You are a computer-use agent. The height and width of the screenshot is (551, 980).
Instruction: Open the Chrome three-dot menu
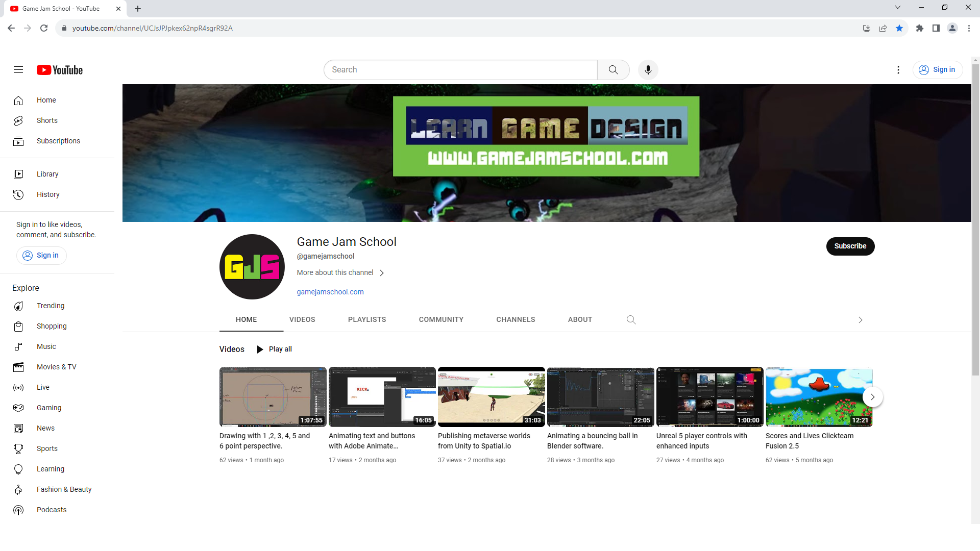(969, 29)
